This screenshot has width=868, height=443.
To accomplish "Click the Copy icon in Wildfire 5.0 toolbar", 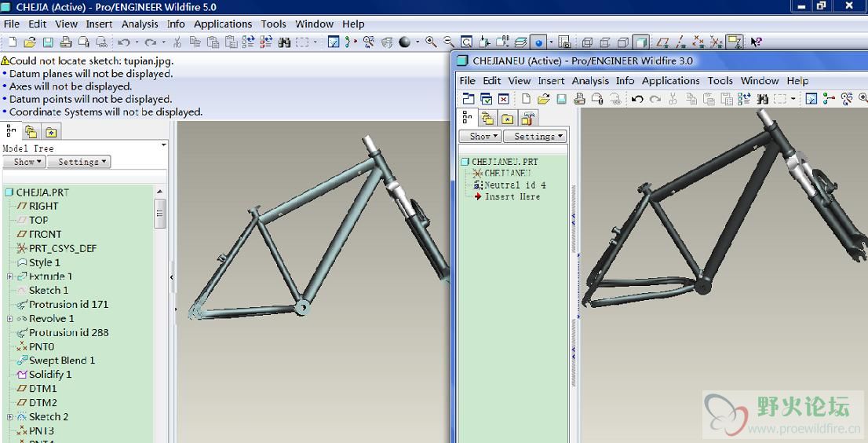I will [195, 42].
